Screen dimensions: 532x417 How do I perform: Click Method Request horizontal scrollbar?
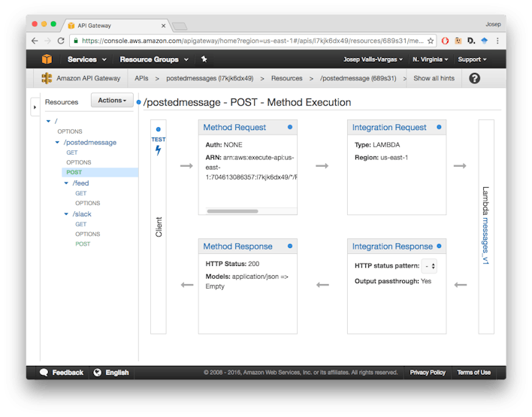pyautogui.click(x=232, y=211)
